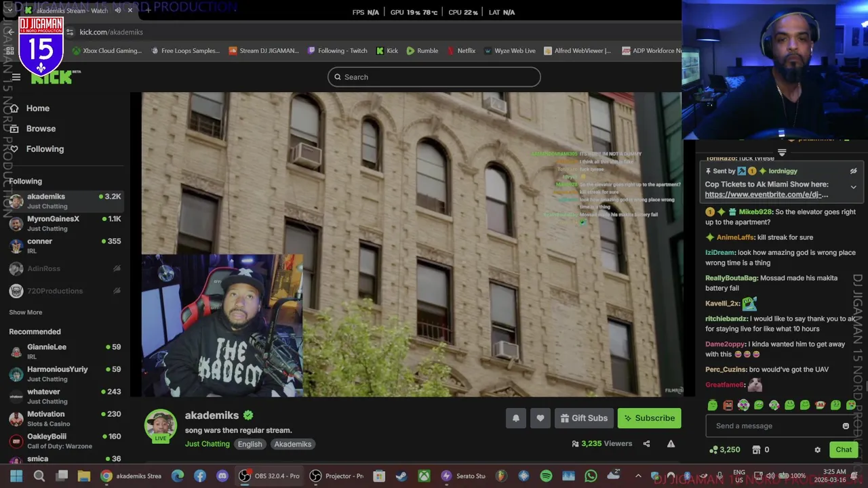Click username Mikeb928 in chat
The width and height of the screenshot is (868, 488).
(755, 212)
